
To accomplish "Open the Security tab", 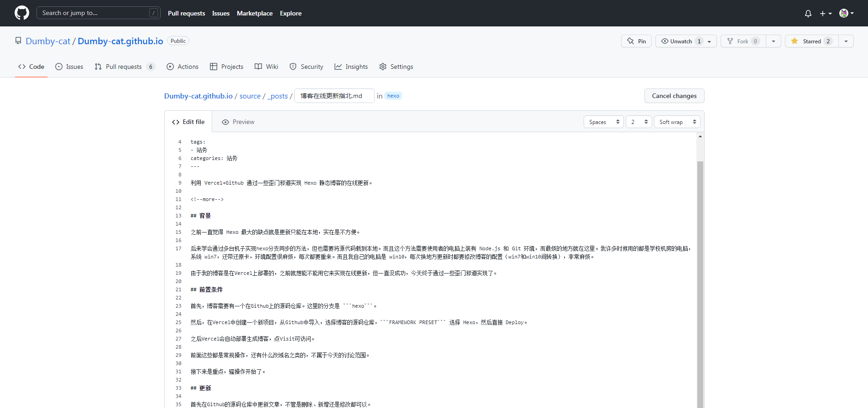I will click(307, 67).
